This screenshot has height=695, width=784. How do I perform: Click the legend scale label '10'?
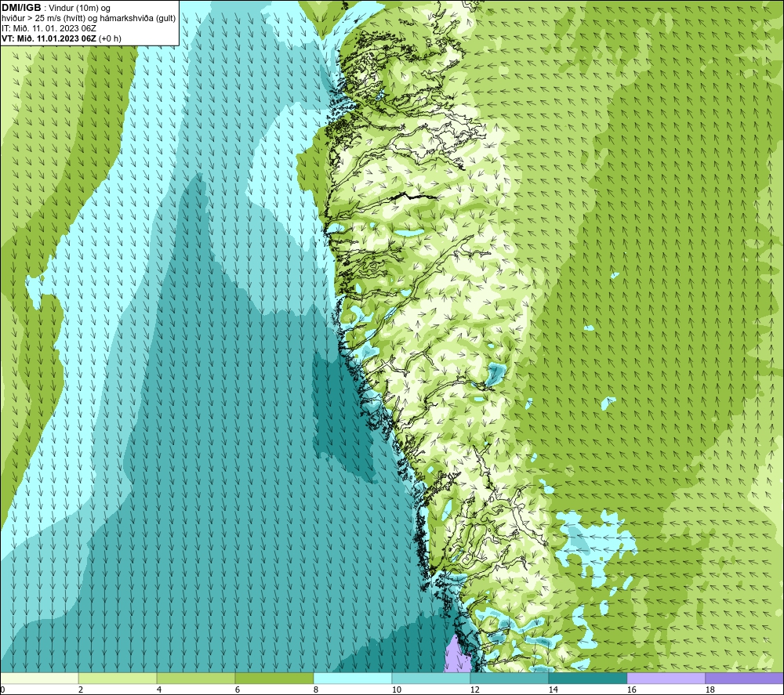[396, 690]
